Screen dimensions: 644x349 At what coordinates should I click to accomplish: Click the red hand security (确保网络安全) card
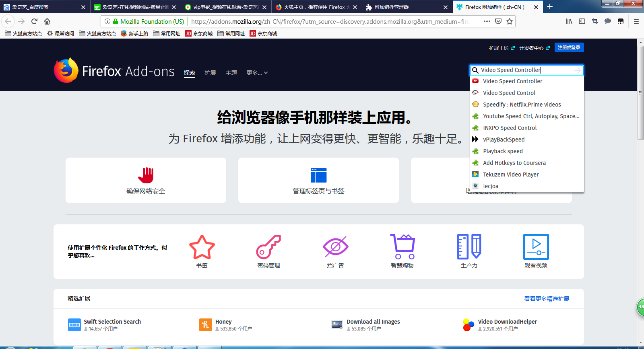click(146, 180)
